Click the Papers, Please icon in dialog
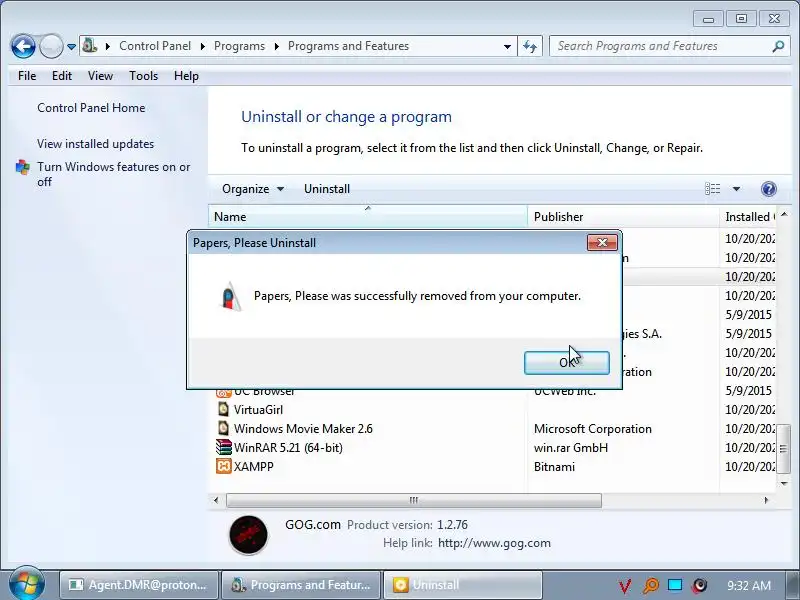800x600 pixels. 230,296
